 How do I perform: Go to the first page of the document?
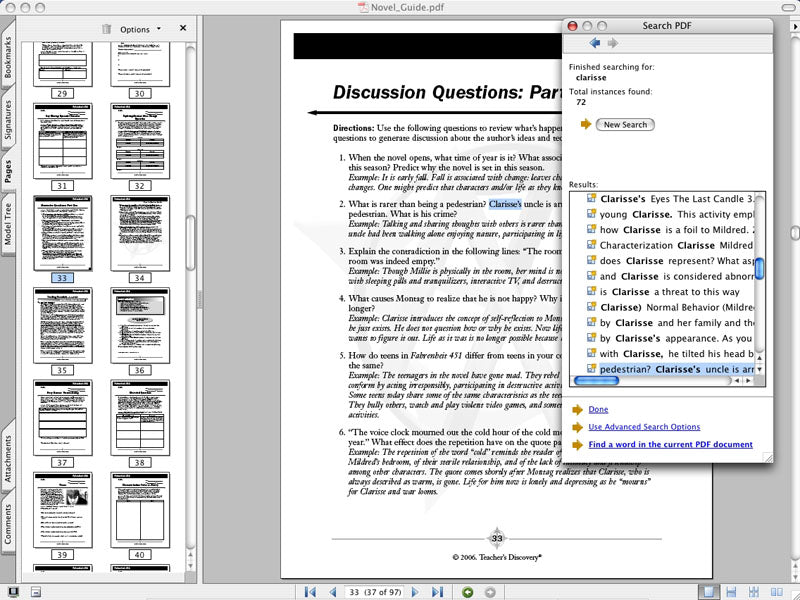click(x=311, y=593)
